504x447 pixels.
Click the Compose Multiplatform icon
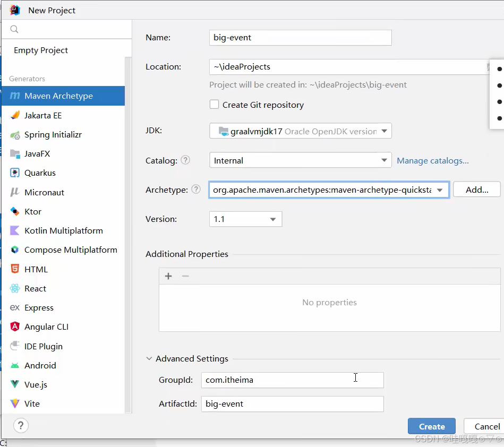coord(15,250)
